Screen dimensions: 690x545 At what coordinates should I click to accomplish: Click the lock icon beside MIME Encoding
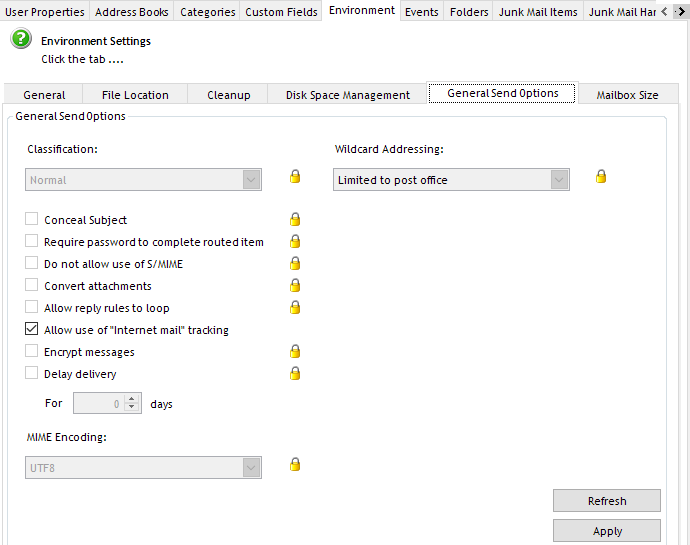pos(295,465)
